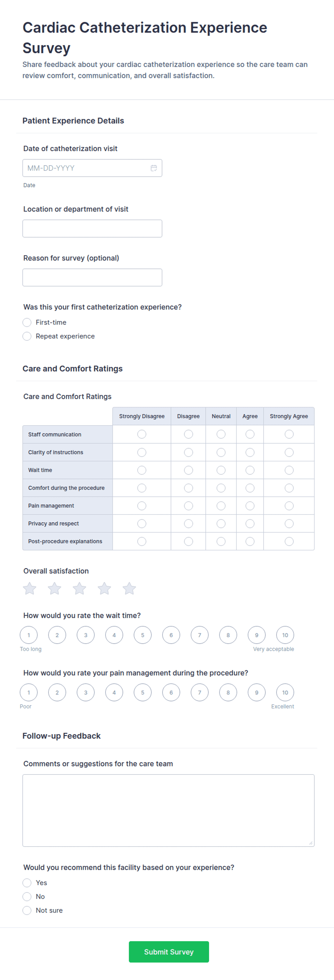The height and width of the screenshot is (980, 334).
Task: Focus the Location or department field
Action: (x=92, y=229)
